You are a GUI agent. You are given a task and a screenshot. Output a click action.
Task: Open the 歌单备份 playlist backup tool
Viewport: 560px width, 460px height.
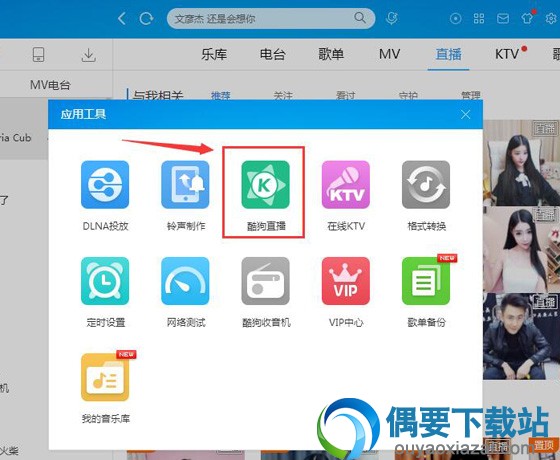tap(426, 281)
